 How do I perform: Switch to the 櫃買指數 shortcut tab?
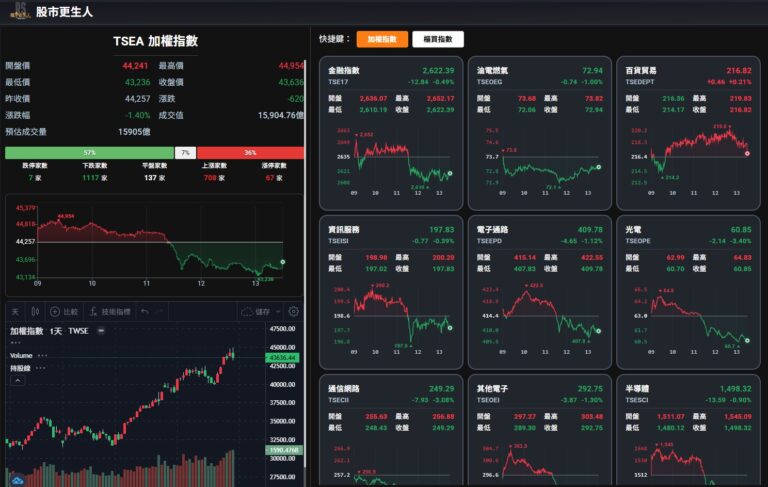pos(438,39)
